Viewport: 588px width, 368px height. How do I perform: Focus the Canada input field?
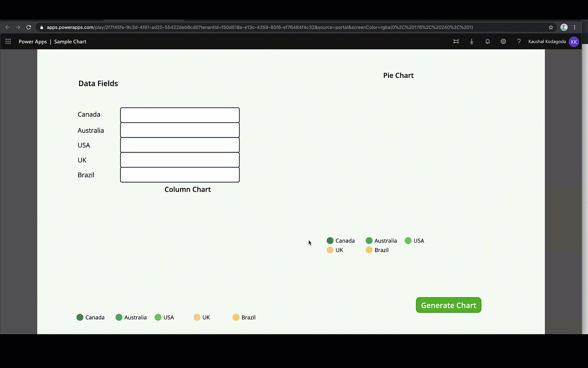pos(180,115)
